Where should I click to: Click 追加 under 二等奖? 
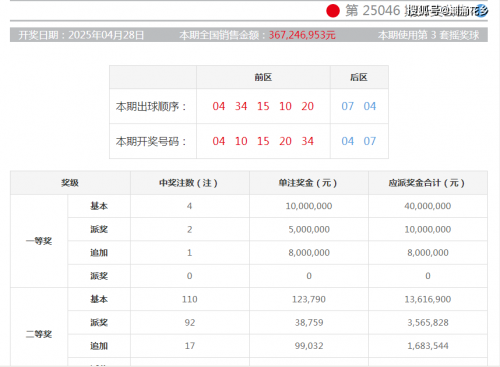tap(99, 346)
